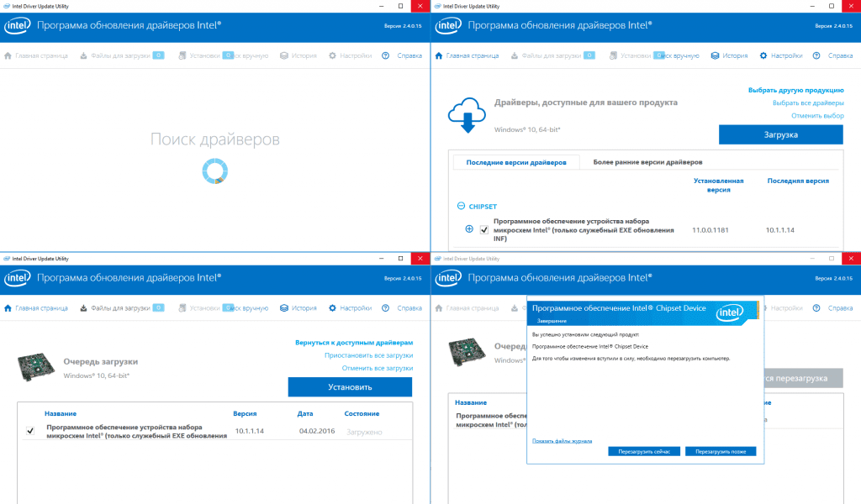Click Отменить все загрузки link
The height and width of the screenshot is (504, 861).
point(378,368)
